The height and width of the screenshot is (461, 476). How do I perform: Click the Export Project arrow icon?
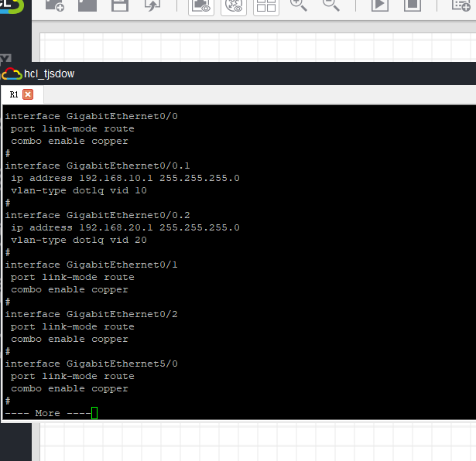click(152, 5)
